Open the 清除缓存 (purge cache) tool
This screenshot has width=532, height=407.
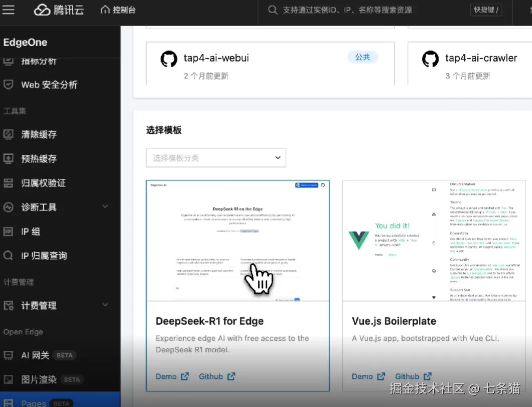click(x=39, y=134)
